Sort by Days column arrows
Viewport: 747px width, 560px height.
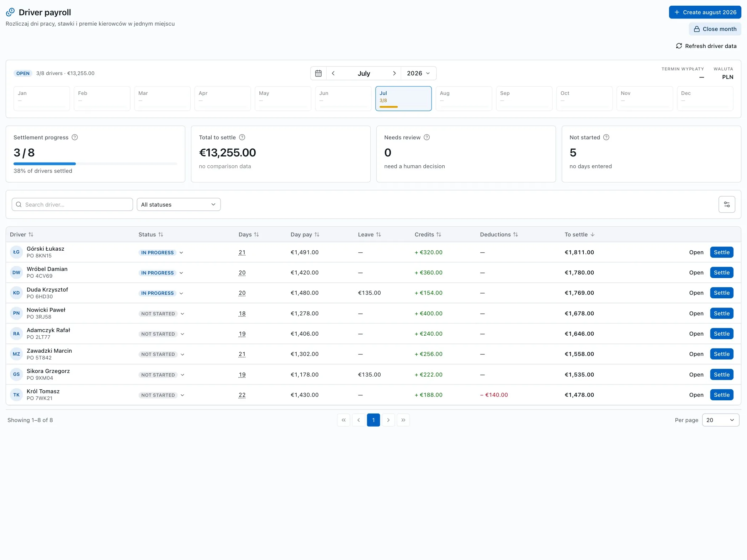coord(256,234)
